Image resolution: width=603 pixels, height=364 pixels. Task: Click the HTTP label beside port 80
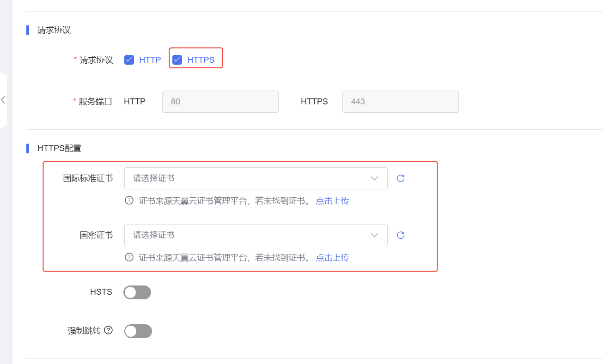tap(134, 102)
